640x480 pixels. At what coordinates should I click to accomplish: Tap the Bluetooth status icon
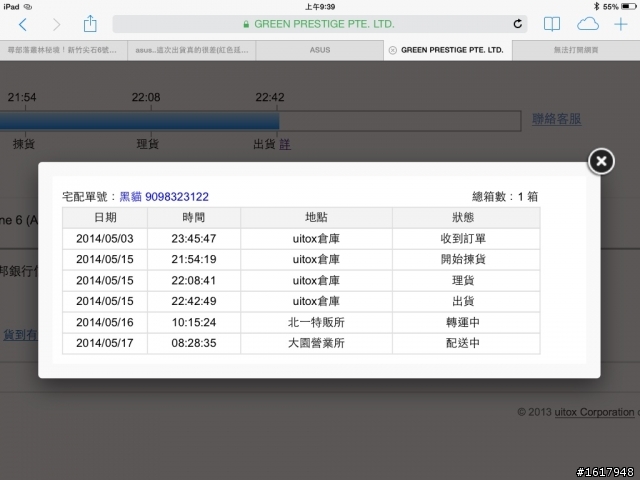point(596,7)
